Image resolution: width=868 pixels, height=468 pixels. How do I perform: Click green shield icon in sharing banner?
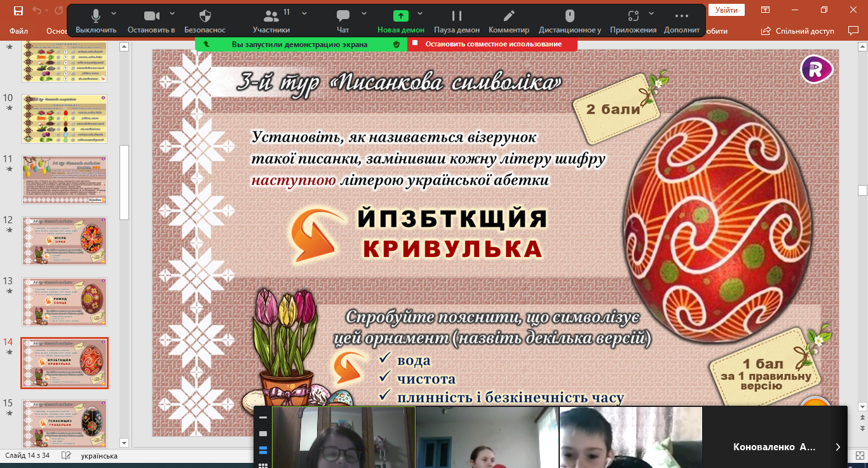point(397,45)
